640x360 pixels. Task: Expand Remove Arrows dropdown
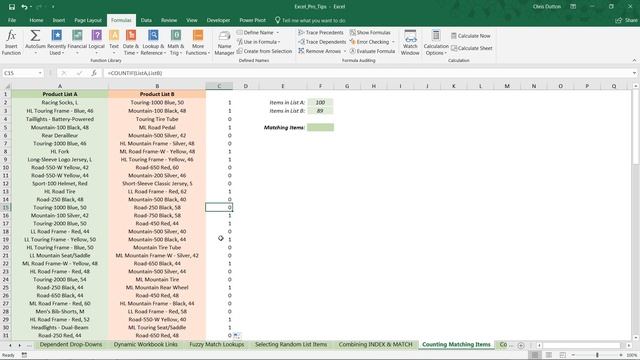coord(345,51)
